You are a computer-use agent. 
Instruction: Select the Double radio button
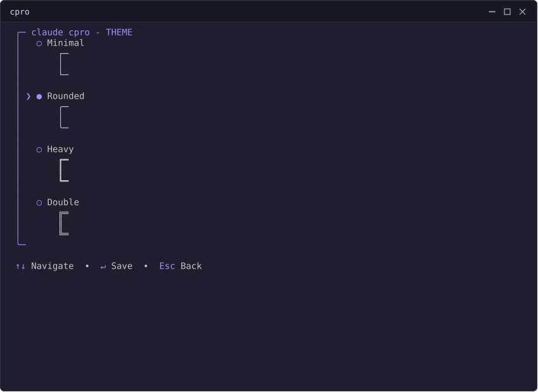(x=39, y=203)
